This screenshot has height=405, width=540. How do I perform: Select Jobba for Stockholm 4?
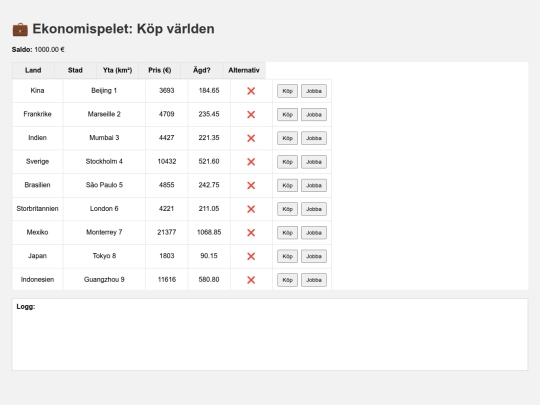point(314,162)
